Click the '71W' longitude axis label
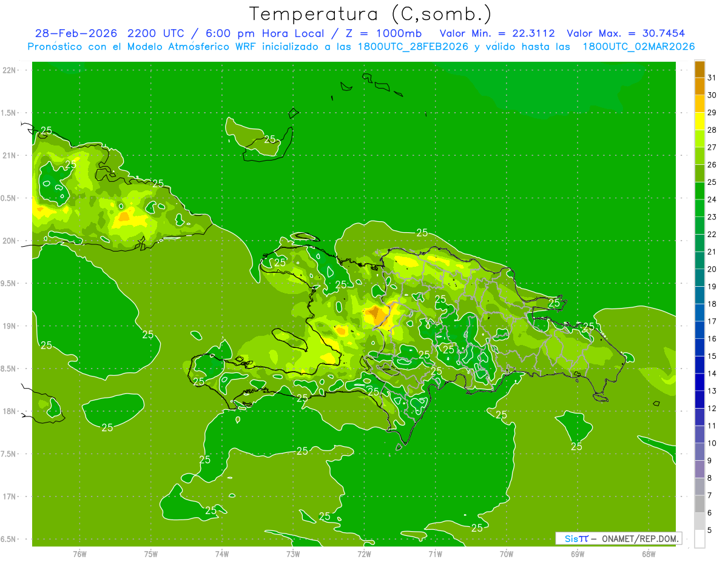This screenshot has width=728, height=562. coord(435,554)
